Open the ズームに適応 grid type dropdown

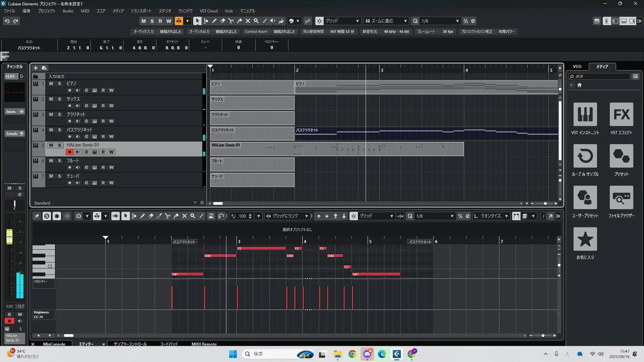405,21
